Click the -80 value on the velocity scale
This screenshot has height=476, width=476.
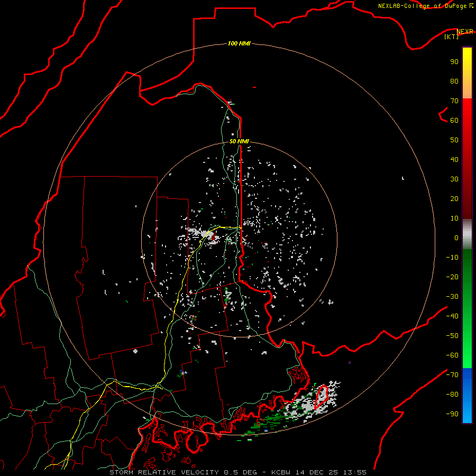point(452,395)
